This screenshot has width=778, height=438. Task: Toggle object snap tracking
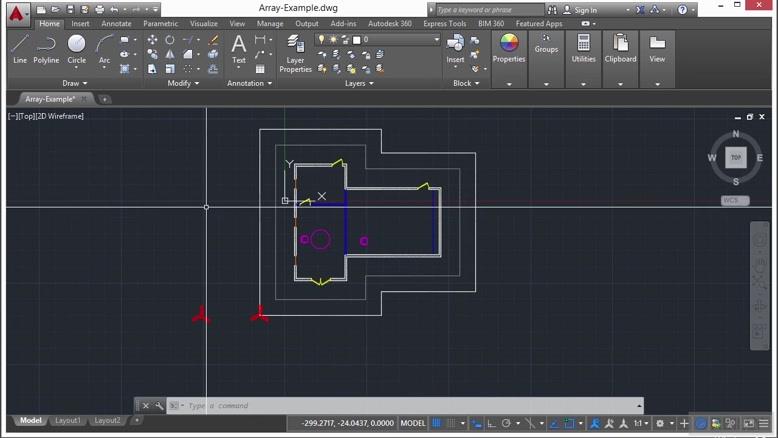tap(554, 423)
